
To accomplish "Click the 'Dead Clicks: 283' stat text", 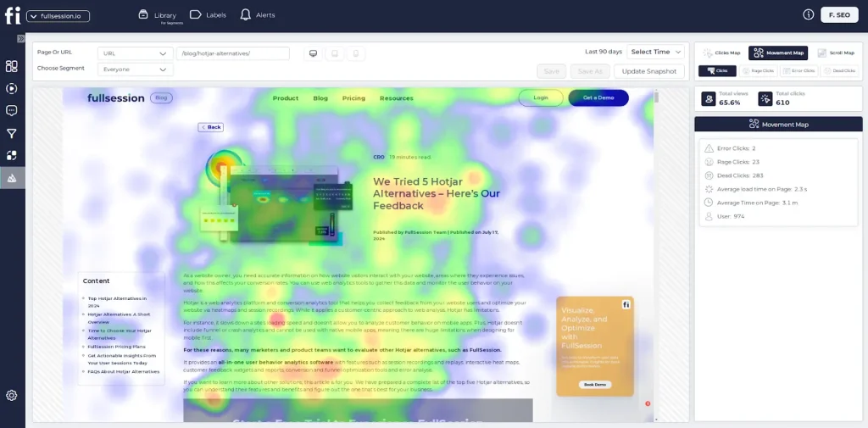I will click(740, 175).
